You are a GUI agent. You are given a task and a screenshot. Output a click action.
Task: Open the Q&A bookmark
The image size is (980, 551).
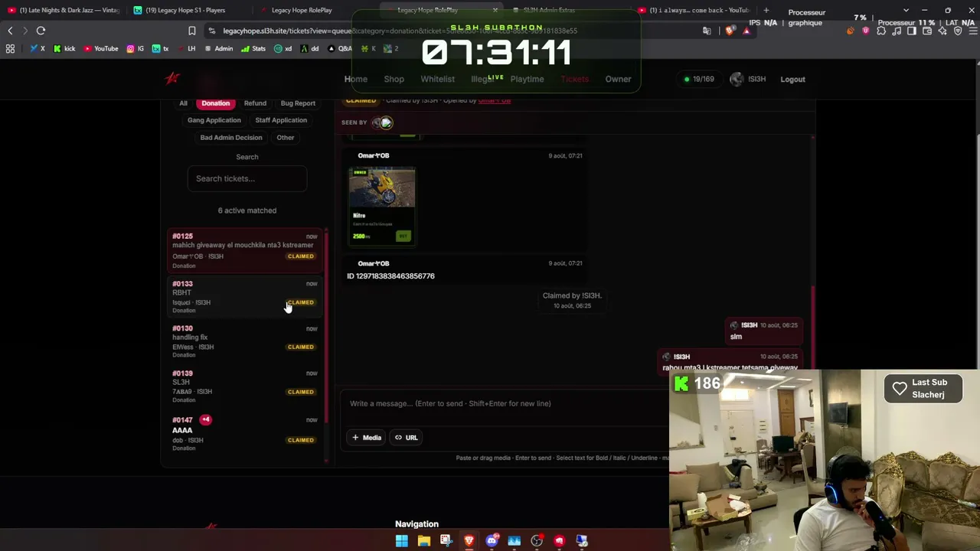coord(341,48)
